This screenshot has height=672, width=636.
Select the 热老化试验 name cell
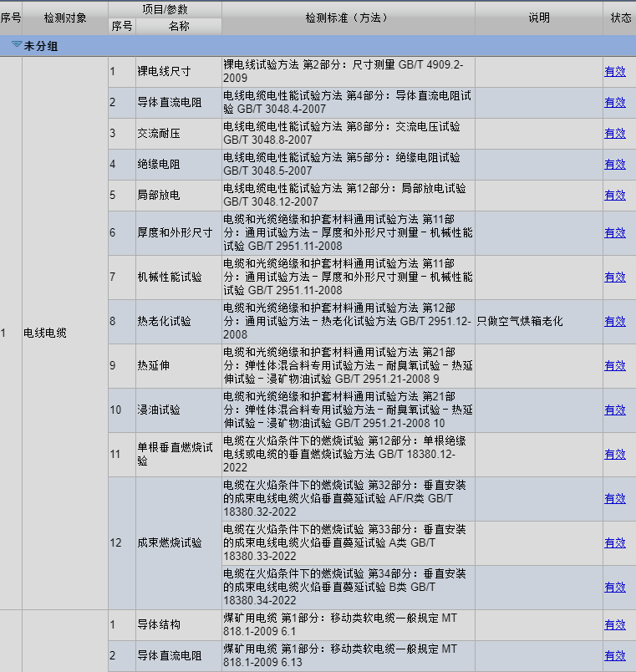(179, 321)
